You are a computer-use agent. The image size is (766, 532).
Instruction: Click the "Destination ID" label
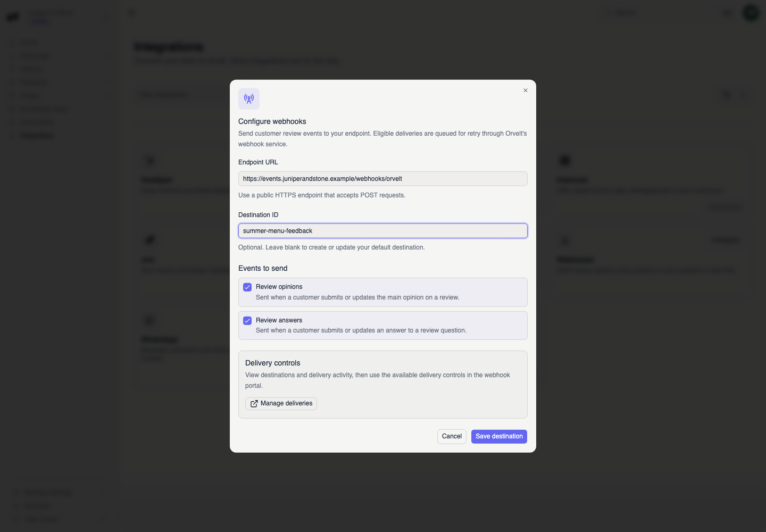tap(259, 215)
